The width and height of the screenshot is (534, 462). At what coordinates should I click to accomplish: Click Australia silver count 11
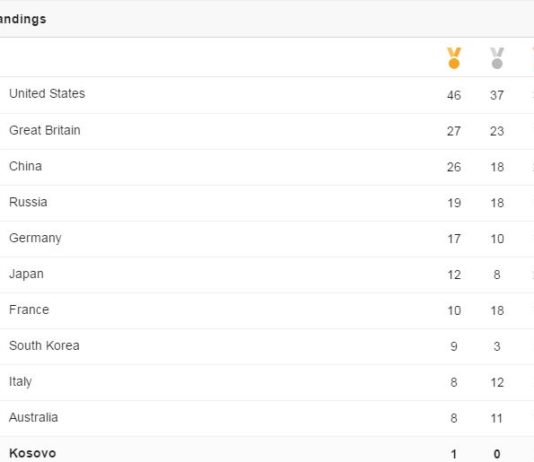pos(497,418)
